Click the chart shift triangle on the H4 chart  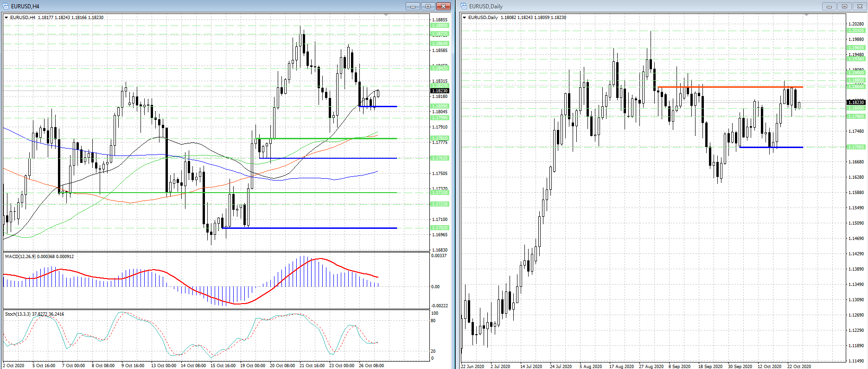[x=386, y=16]
